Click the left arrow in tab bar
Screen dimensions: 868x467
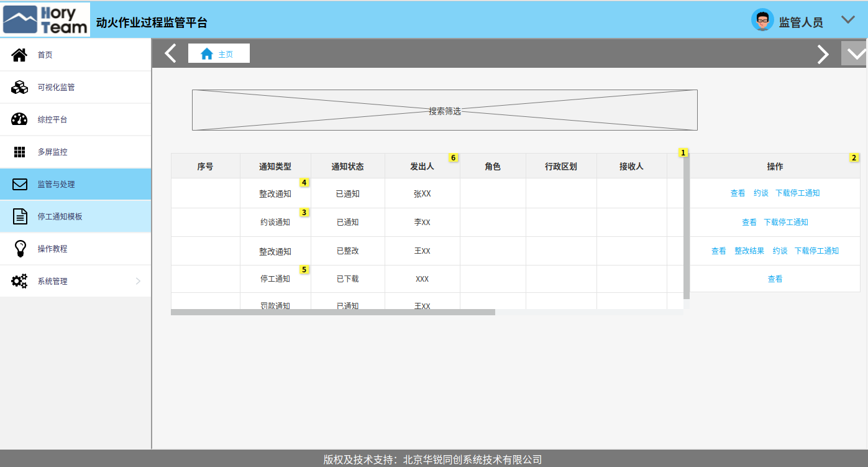(x=170, y=53)
